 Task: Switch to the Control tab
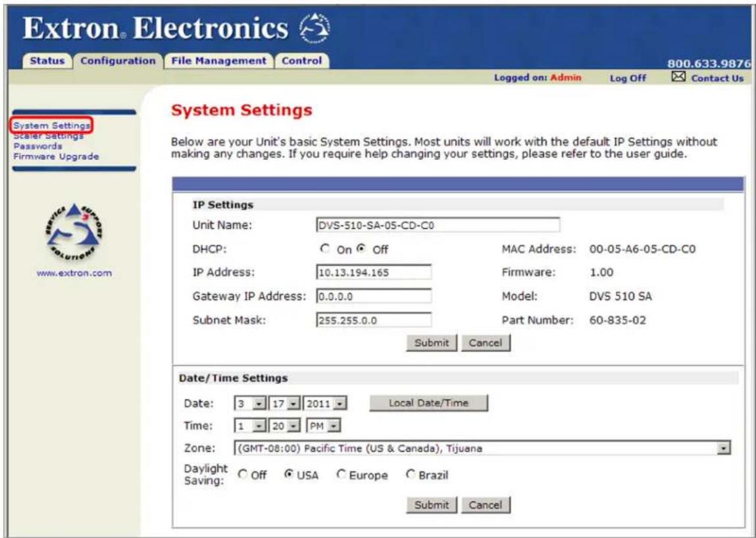point(302,61)
